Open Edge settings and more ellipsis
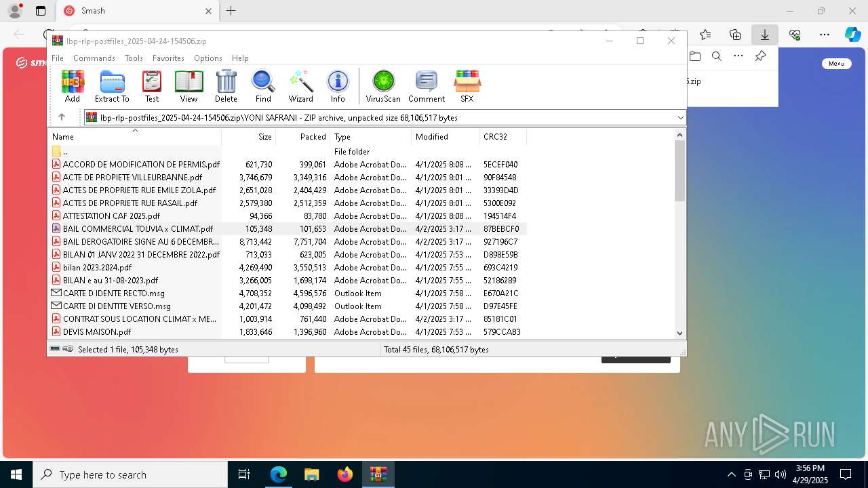Screen dimensions: 868x488 [825, 35]
